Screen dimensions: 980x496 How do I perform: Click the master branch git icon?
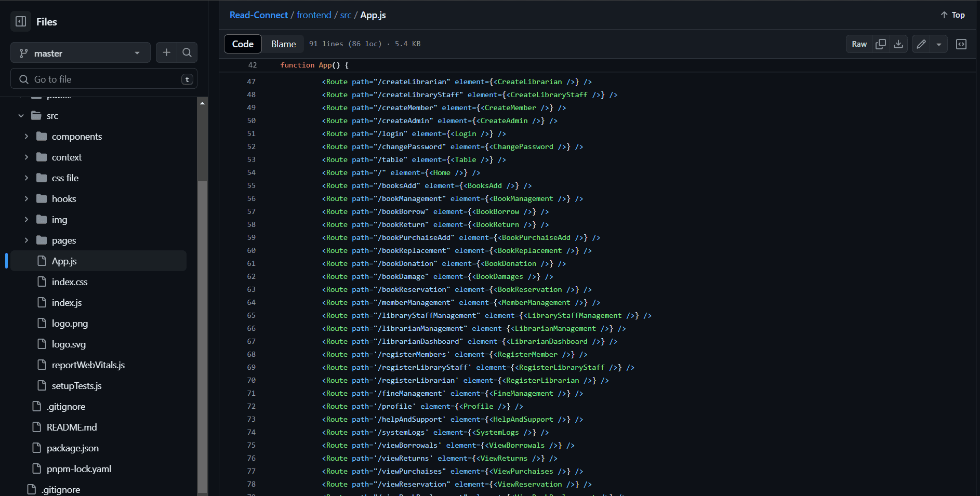coord(23,53)
